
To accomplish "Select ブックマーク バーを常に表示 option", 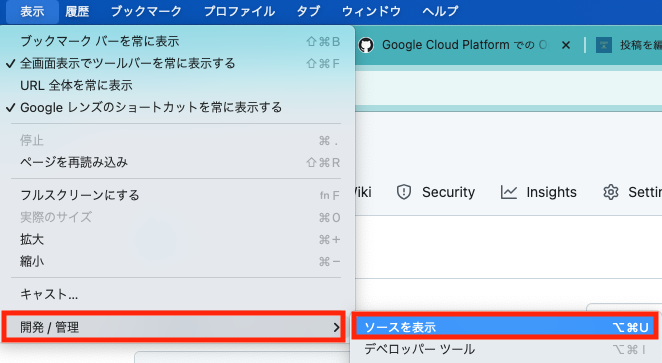I will click(177, 41).
